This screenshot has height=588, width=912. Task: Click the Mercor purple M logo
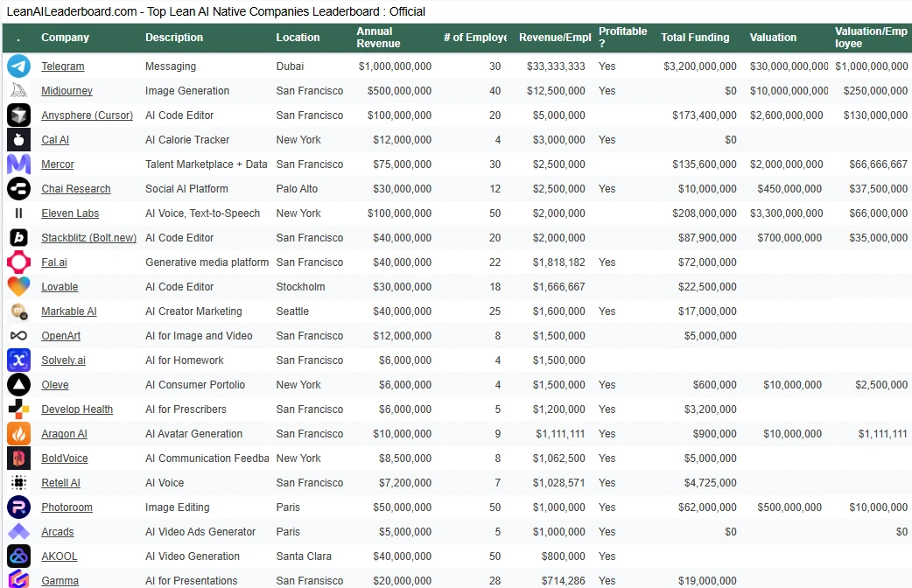(x=18, y=164)
